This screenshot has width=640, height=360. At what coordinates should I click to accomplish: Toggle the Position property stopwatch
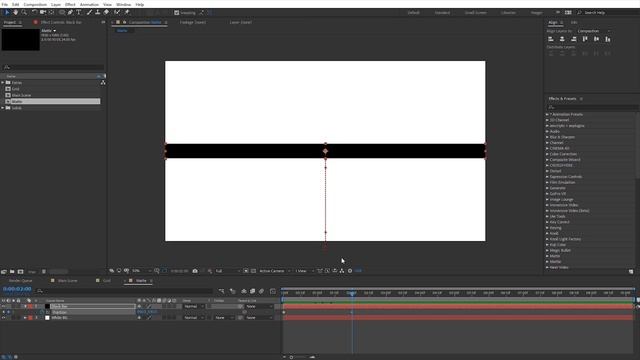coord(42,312)
